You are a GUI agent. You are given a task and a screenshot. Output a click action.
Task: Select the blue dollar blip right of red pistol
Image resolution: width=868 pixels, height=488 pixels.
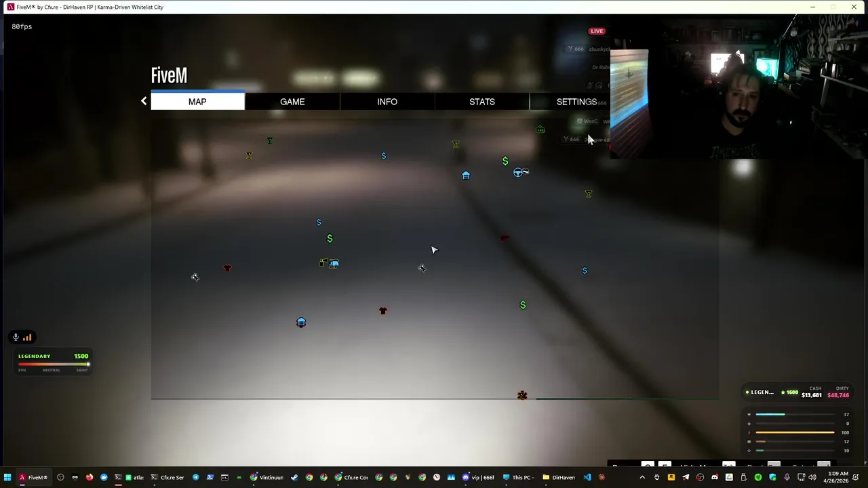pos(585,270)
